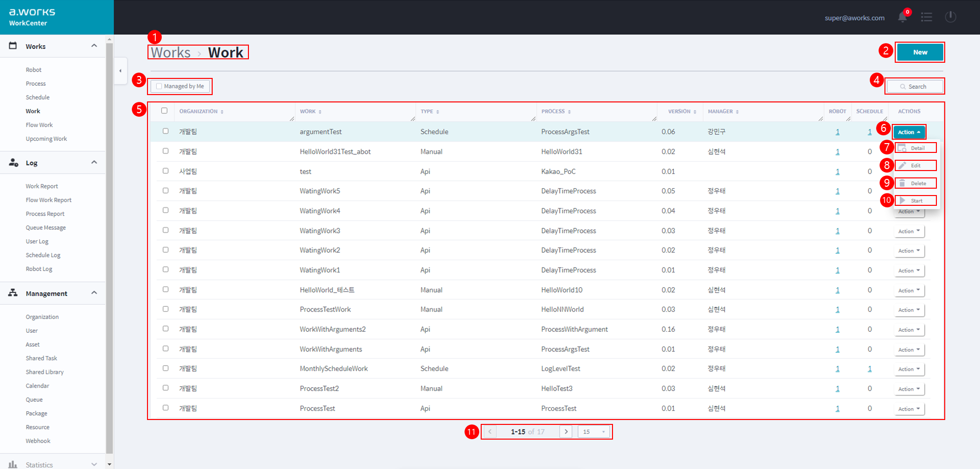Image resolution: width=980 pixels, height=469 pixels.
Task: Open Upcoming Work in sidebar menu
Action: (x=46, y=139)
